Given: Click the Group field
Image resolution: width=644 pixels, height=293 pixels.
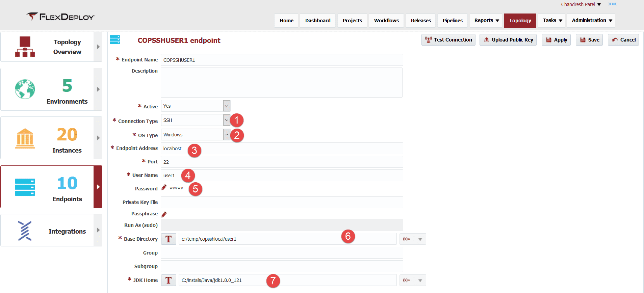Looking at the screenshot, I should point(282,253).
